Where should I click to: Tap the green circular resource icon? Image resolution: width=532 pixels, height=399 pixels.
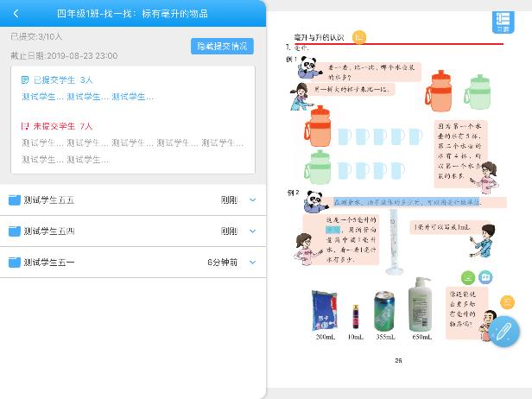point(468,277)
